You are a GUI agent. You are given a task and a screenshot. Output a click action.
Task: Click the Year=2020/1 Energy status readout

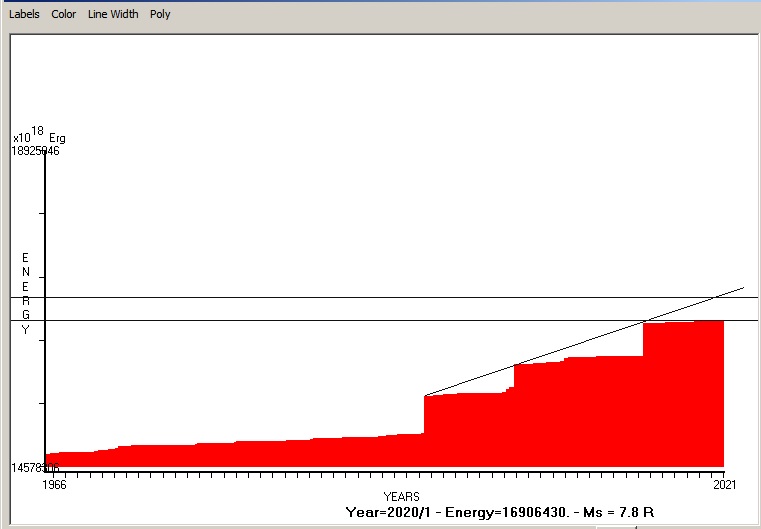[x=499, y=512]
